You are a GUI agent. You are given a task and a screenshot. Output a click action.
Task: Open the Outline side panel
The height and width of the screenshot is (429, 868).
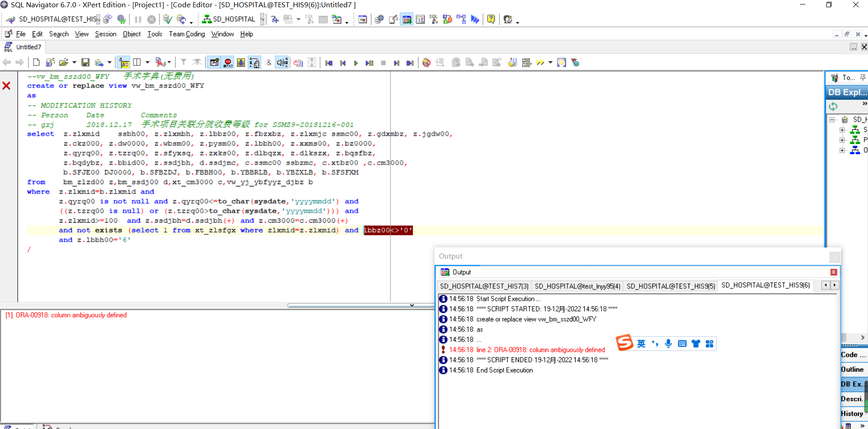(852, 370)
